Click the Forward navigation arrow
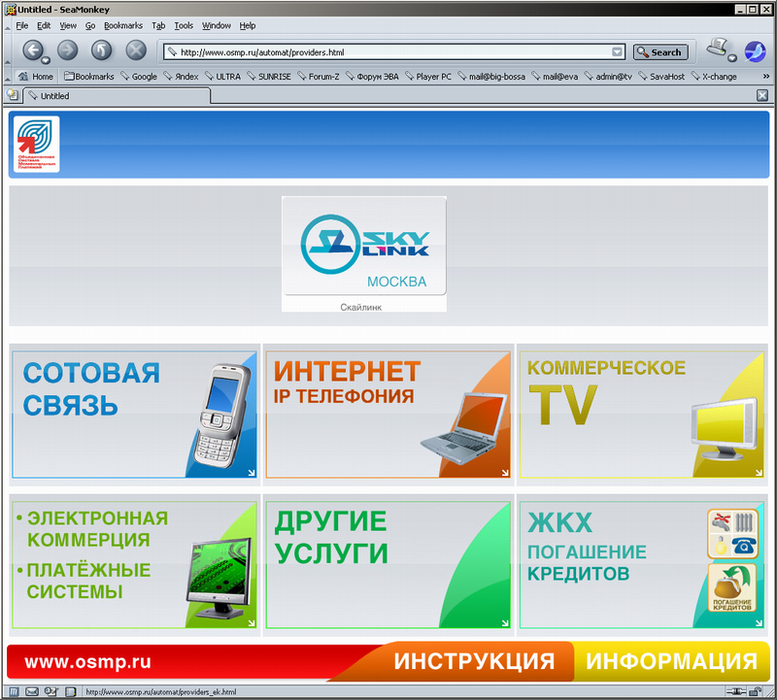777x700 pixels. [x=67, y=50]
